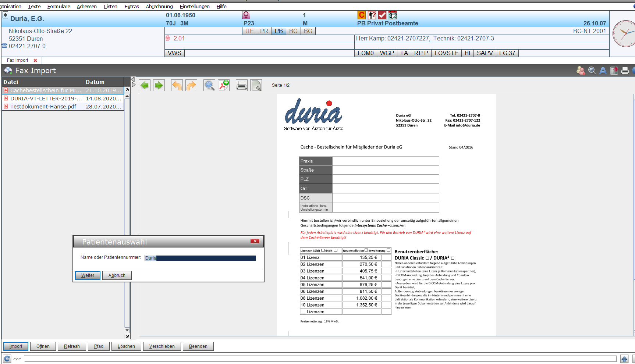Open the Abrechnung menu
Screen dimensions: 635x364
pyautogui.click(x=159, y=6)
